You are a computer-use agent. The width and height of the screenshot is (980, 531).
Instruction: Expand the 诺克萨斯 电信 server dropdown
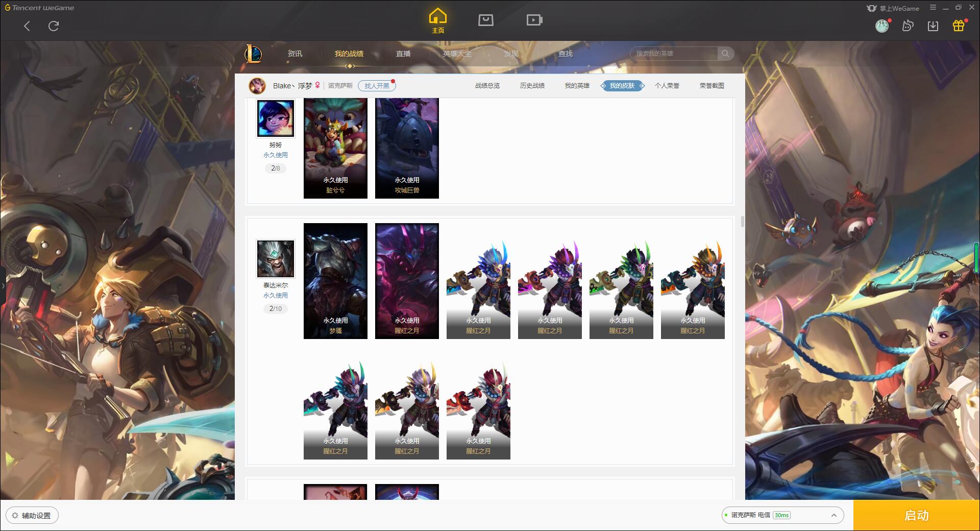pos(782,515)
